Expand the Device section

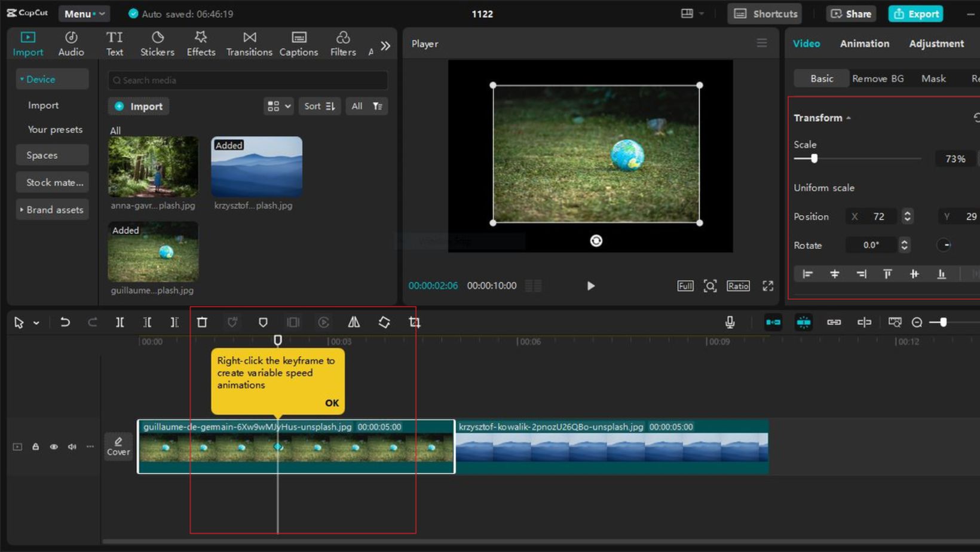point(52,79)
